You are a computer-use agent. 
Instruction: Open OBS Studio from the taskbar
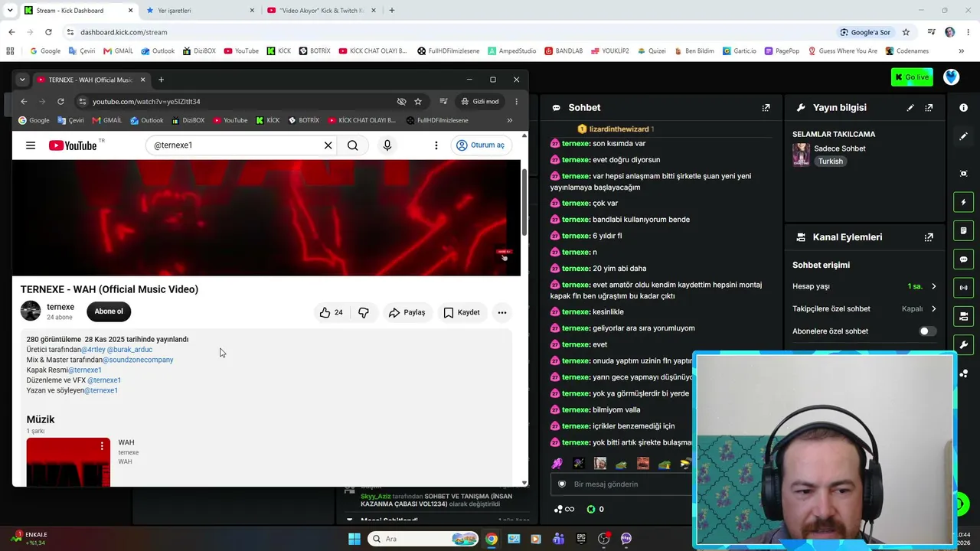coord(604,539)
